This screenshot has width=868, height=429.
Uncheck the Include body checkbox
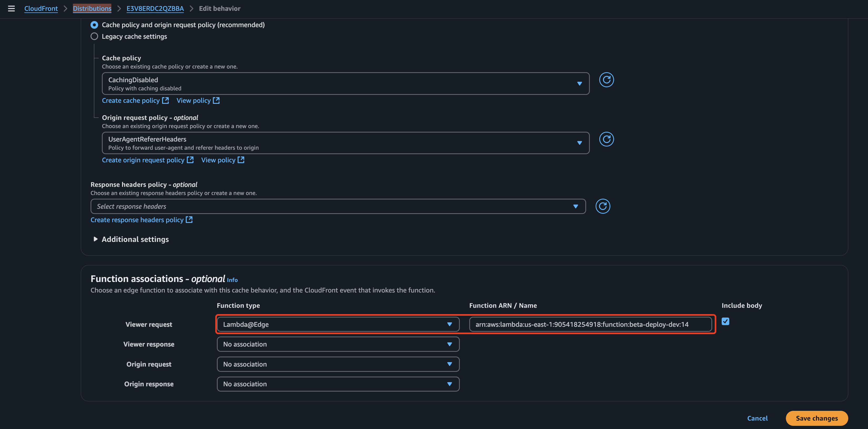725,321
